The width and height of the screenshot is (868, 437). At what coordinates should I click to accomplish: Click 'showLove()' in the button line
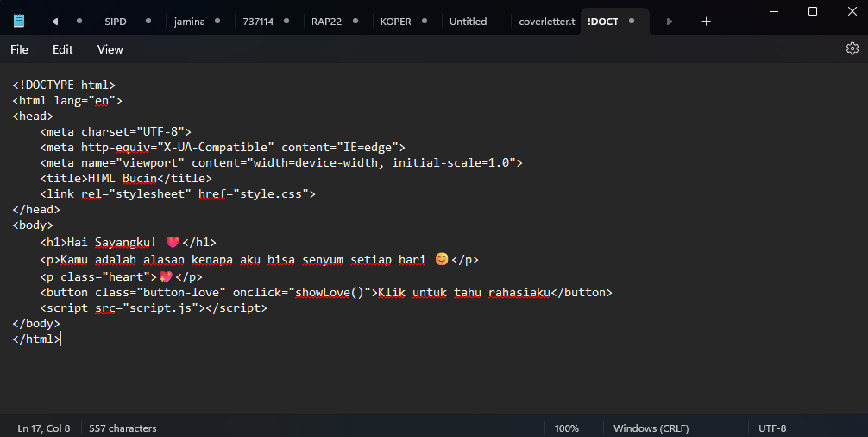tap(330, 292)
